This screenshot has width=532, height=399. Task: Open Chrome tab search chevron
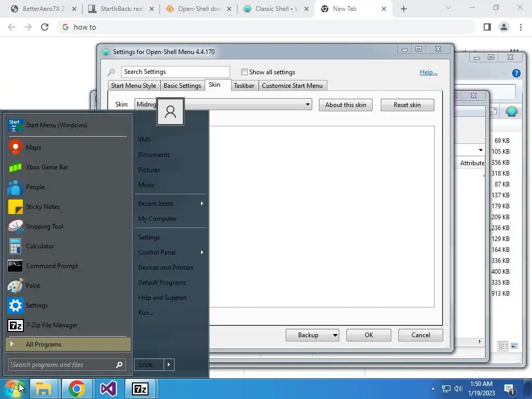pos(448,7)
